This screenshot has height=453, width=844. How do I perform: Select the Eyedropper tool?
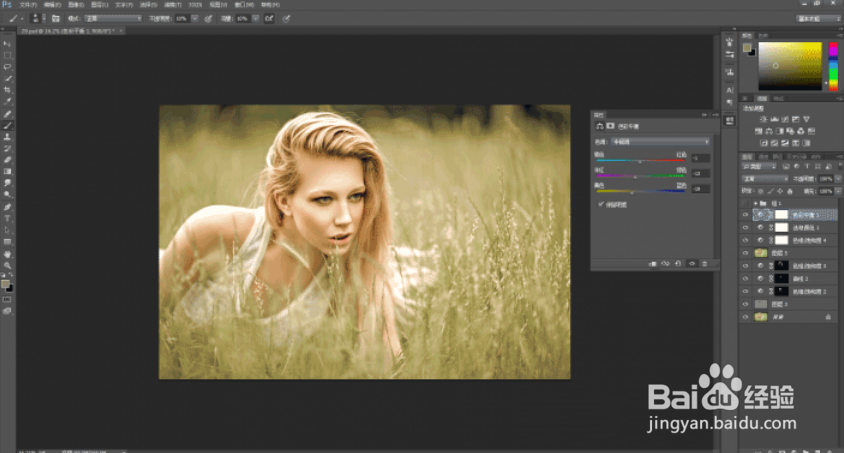click(x=7, y=101)
